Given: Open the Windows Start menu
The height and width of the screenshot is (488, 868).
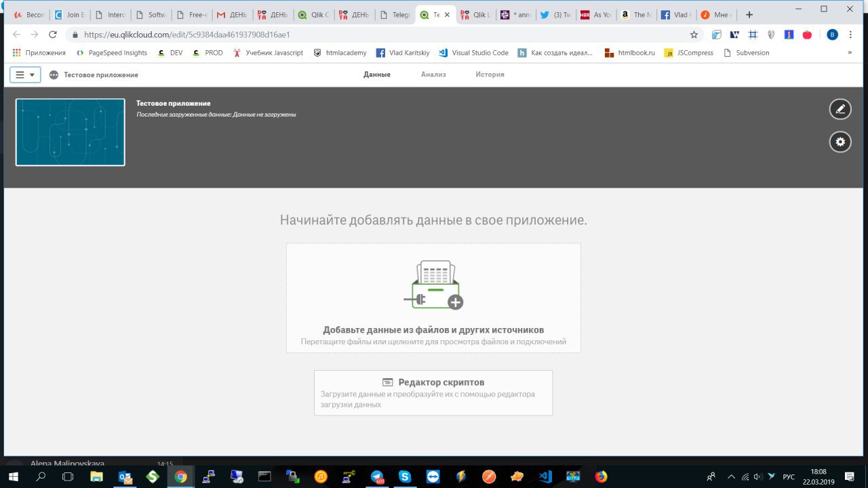Looking at the screenshot, I should 14,476.
